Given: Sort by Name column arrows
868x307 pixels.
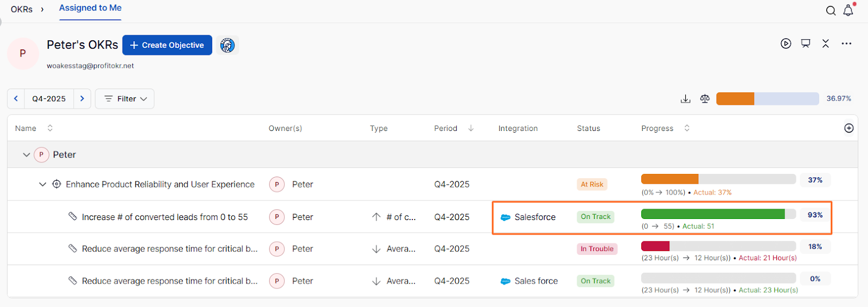Looking at the screenshot, I should [x=50, y=128].
